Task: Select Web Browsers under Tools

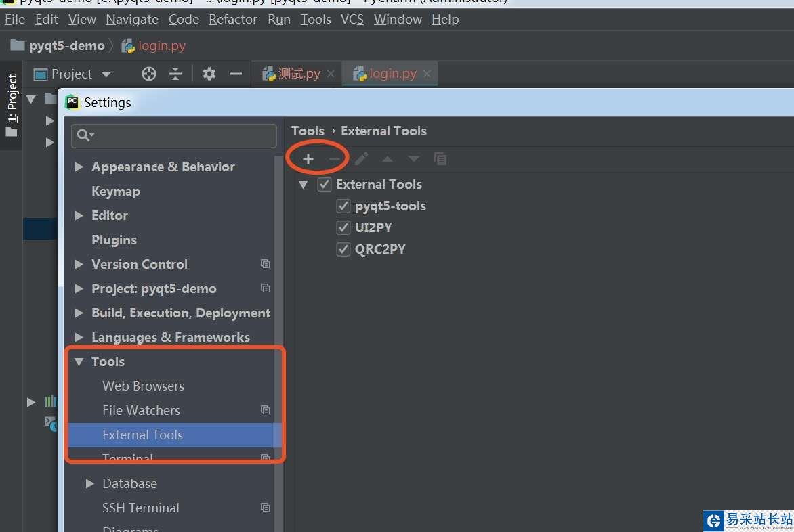Action: [x=144, y=386]
